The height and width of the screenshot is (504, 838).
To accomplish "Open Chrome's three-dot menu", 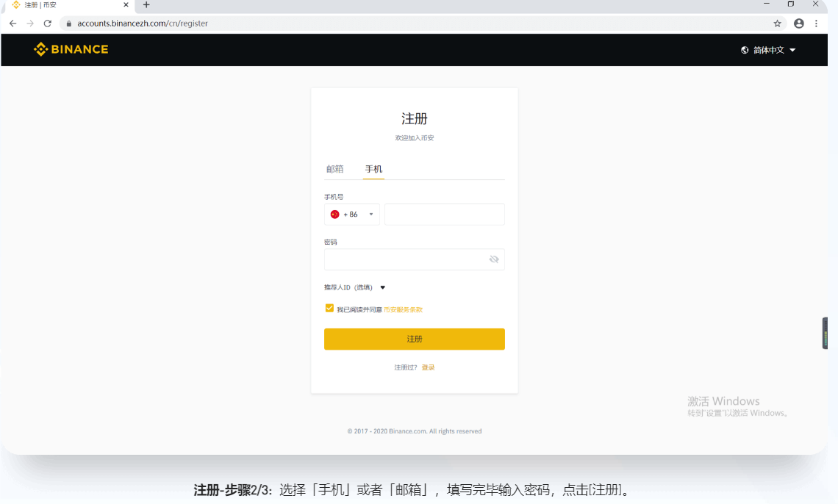I will click(817, 24).
